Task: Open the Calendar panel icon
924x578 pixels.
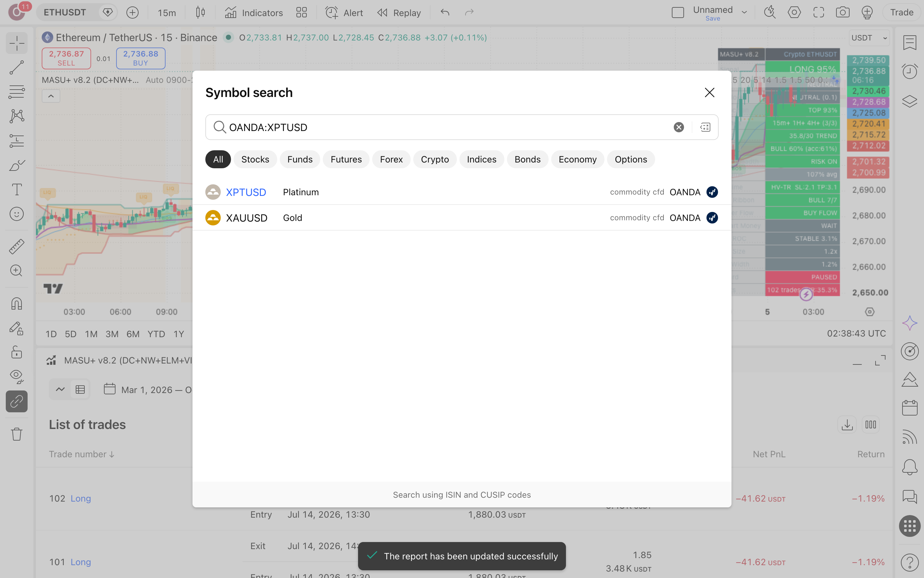Action: [x=910, y=408]
